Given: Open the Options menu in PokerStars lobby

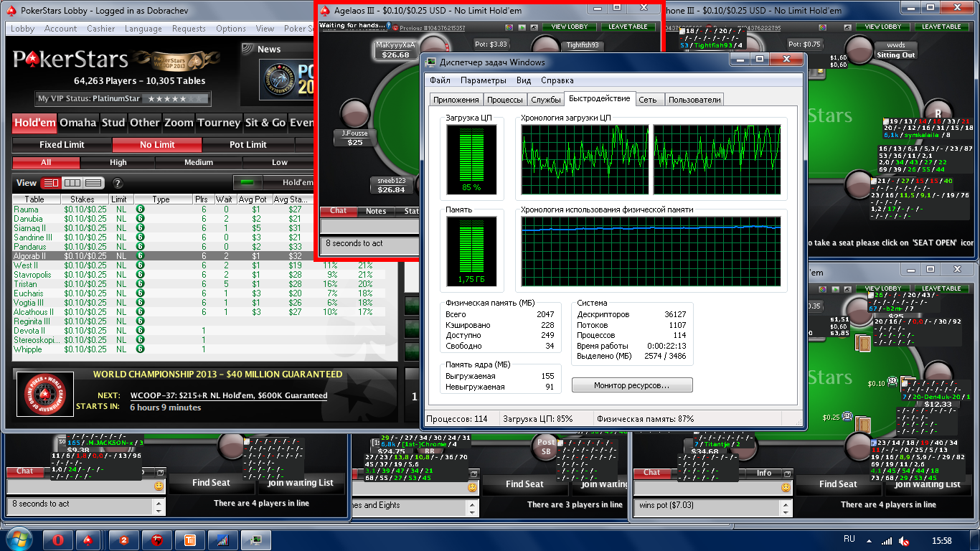Looking at the screenshot, I should point(231,29).
